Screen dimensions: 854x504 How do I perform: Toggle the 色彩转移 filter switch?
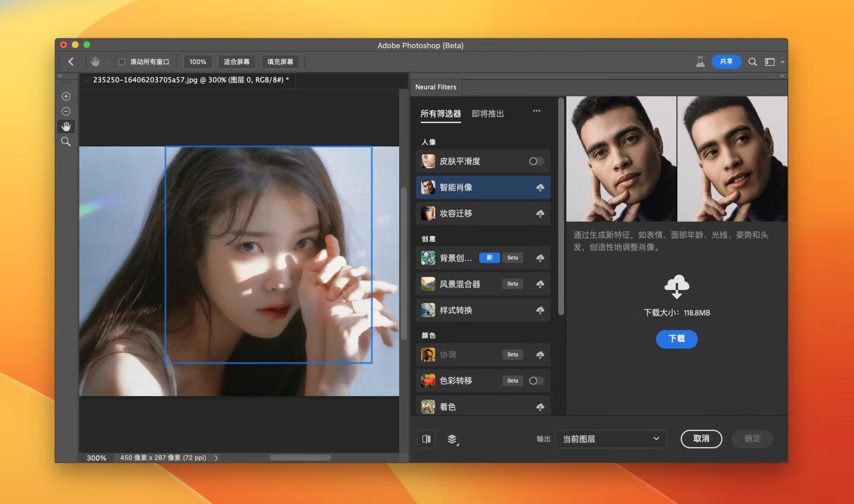[536, 381]
